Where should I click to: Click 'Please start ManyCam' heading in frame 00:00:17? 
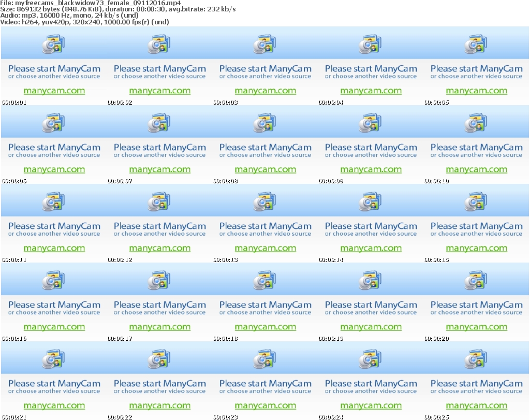160,305
